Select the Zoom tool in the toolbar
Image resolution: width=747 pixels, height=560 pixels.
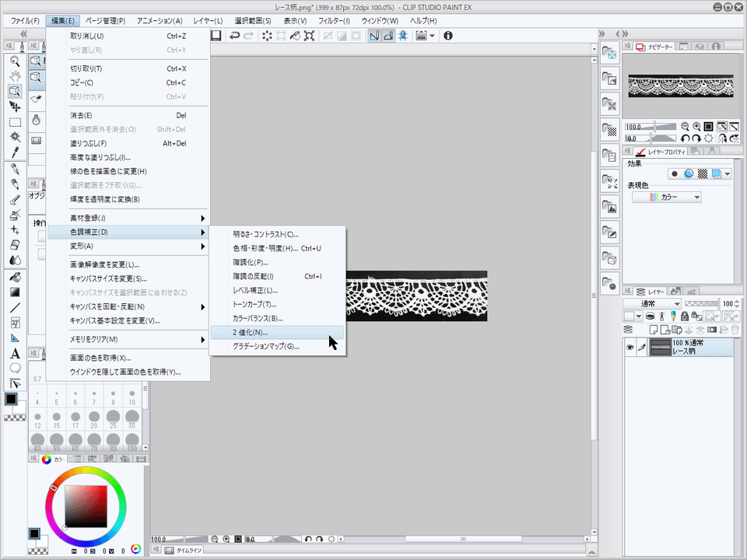pyautogui.click(x=16, y=60)
